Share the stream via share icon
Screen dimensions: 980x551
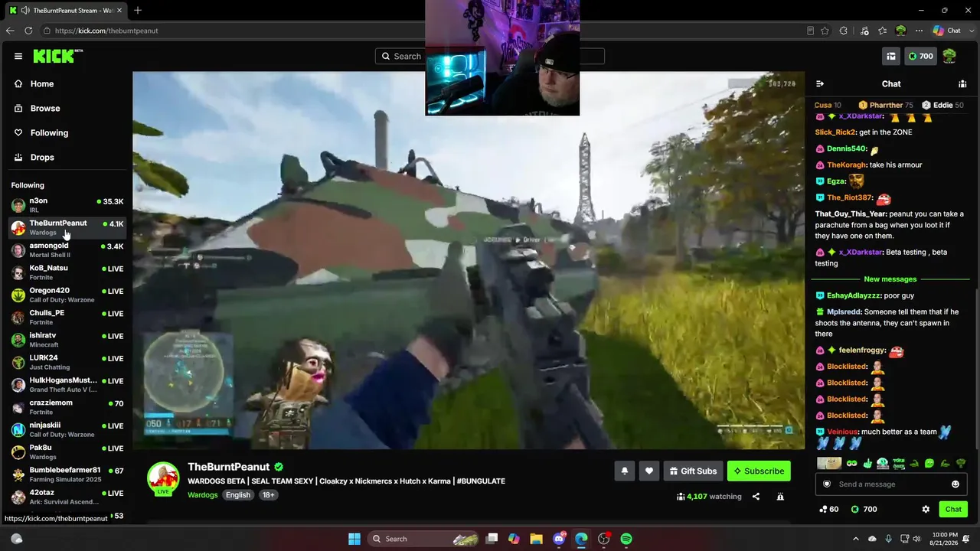point(756,497)
